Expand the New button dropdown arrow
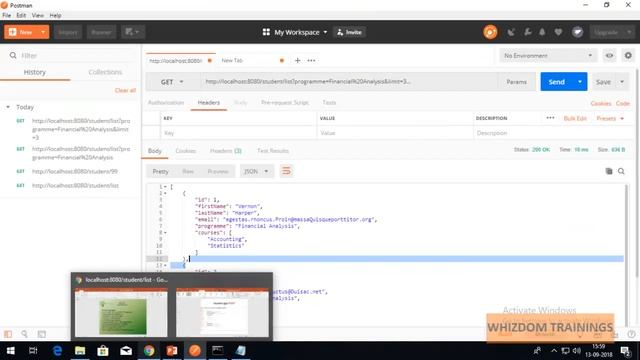 click(43, 32)
